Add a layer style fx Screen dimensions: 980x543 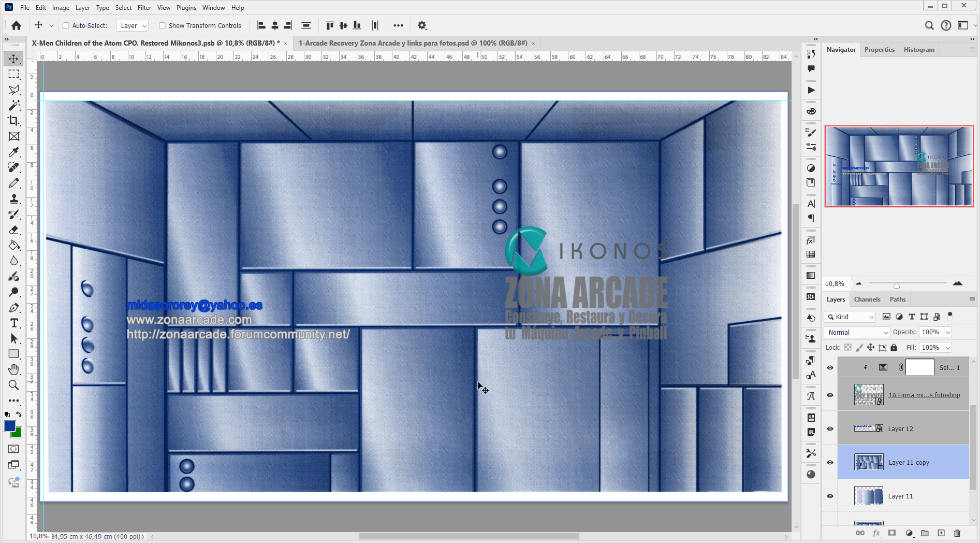point(876,533)
